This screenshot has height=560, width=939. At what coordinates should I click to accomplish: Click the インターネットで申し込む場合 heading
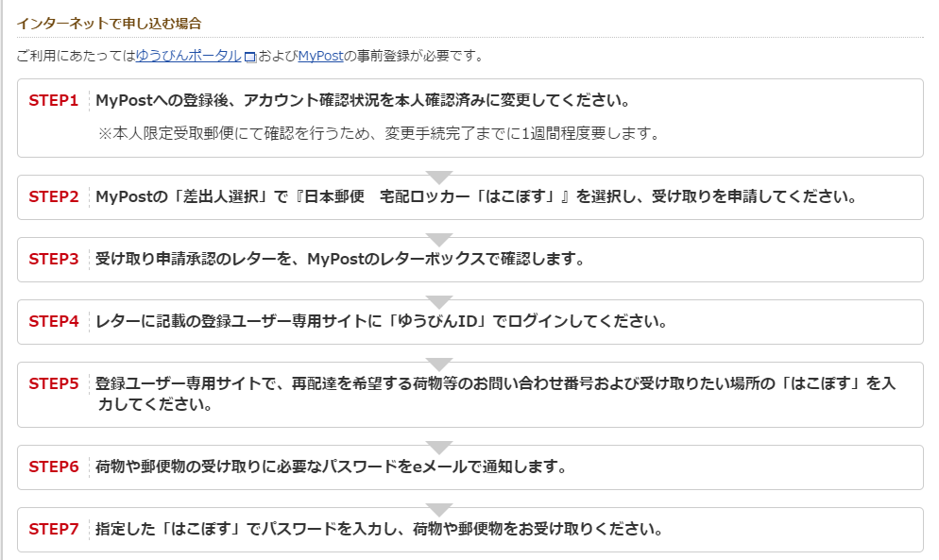click(109, 24)
